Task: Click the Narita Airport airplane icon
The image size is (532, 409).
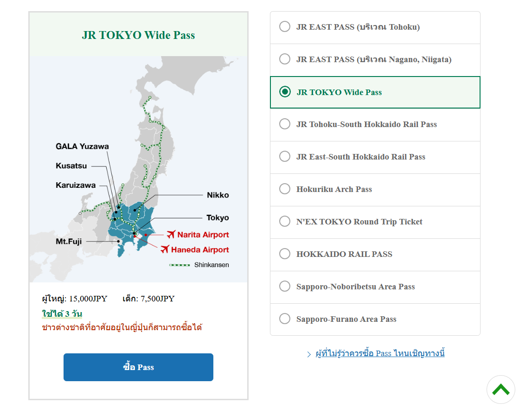Action: (x=171, y=234)
